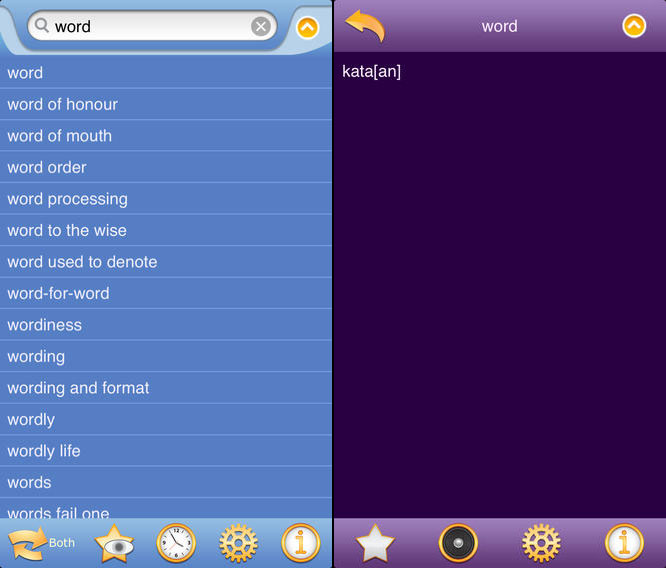Select 'wording and format' entry
This screenshot has width=666, height=568.
(x=166, y=388)
